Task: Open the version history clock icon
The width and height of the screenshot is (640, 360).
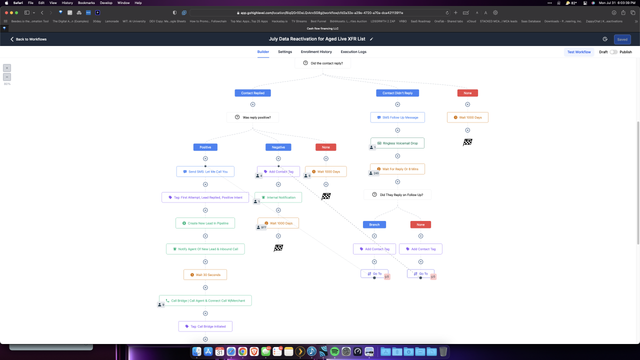Action: tap(605, 39)
